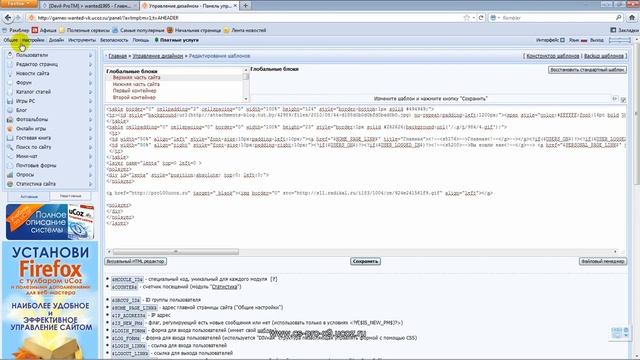Select Нижняя часть сайта in block list
The width and height of the screenshot is (640, 360).
coord(136,84)
